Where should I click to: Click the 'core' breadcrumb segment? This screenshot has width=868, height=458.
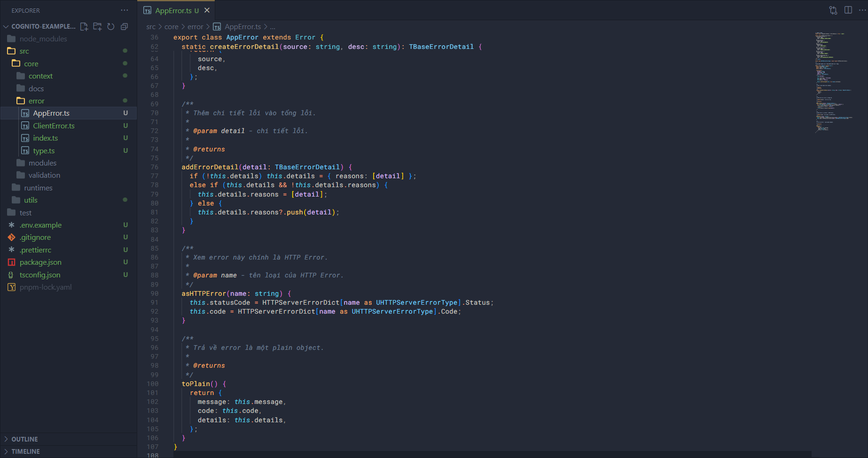click(x=171, y=27)
